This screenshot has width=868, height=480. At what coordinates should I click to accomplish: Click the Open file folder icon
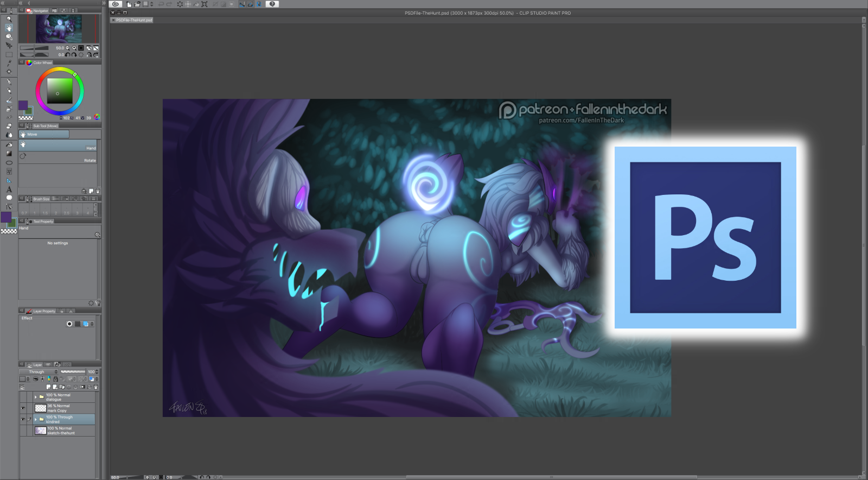click(x=137, y=4)
